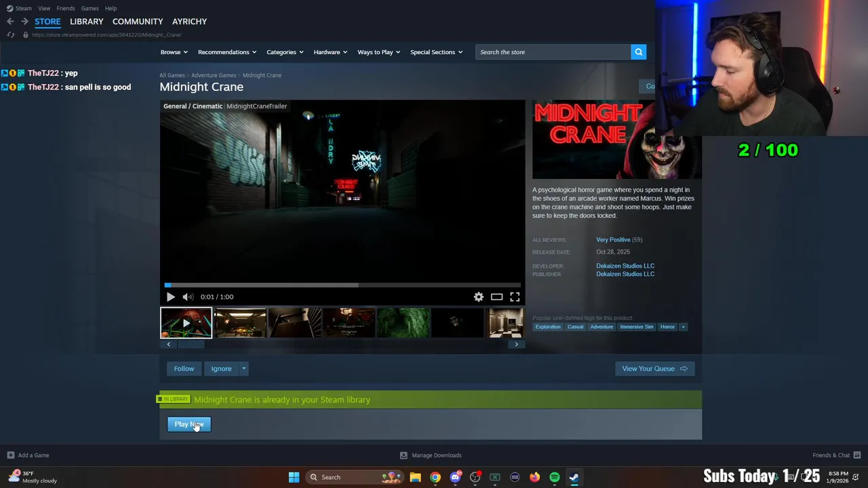Open Discord from the taskbar
The image size is (868, 488).
click(x=456, y=477)
